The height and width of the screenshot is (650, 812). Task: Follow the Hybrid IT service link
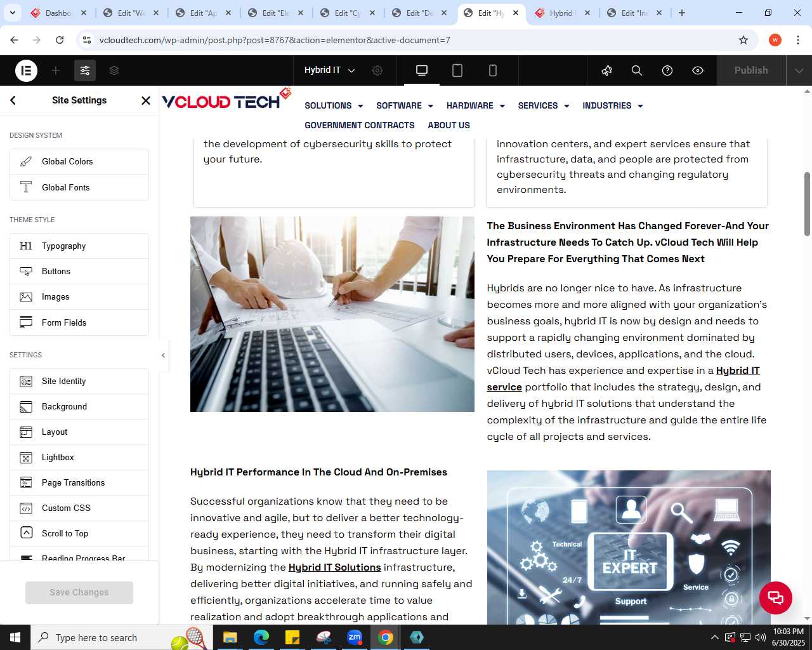click(738, 371)
